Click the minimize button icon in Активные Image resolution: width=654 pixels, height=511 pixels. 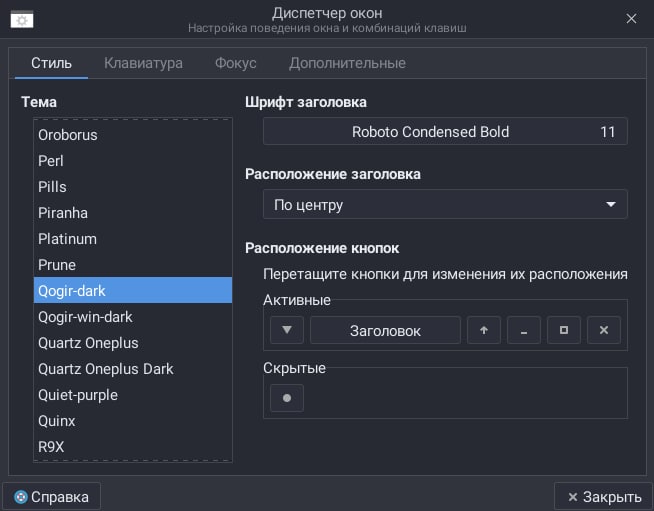pyautogui.click(x=524, y=330)
